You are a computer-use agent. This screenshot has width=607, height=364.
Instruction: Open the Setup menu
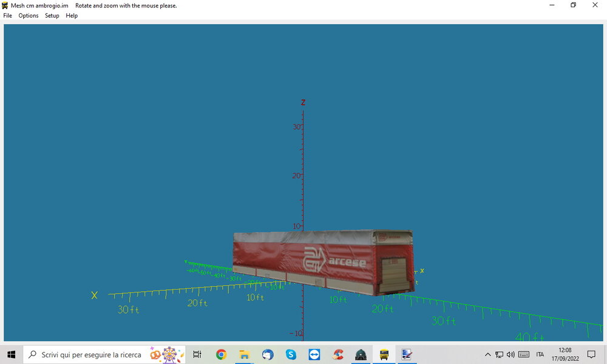pyautogui.click(x=52, y=16)
